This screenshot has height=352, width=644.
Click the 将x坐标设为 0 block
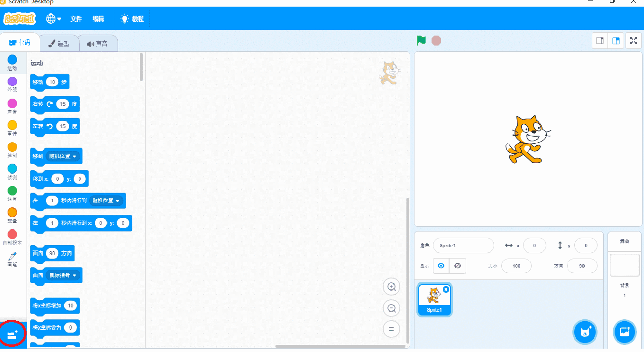click(55, 327)
